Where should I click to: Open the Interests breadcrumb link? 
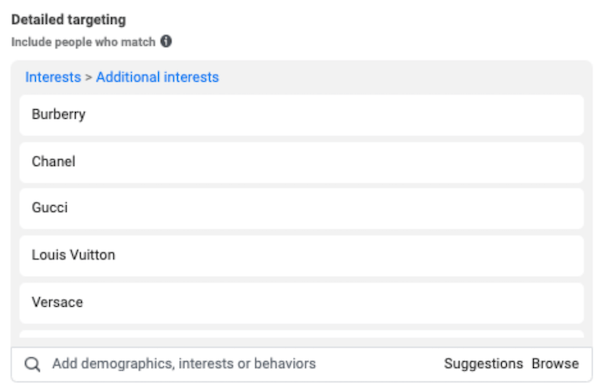[x=53, y=77]
